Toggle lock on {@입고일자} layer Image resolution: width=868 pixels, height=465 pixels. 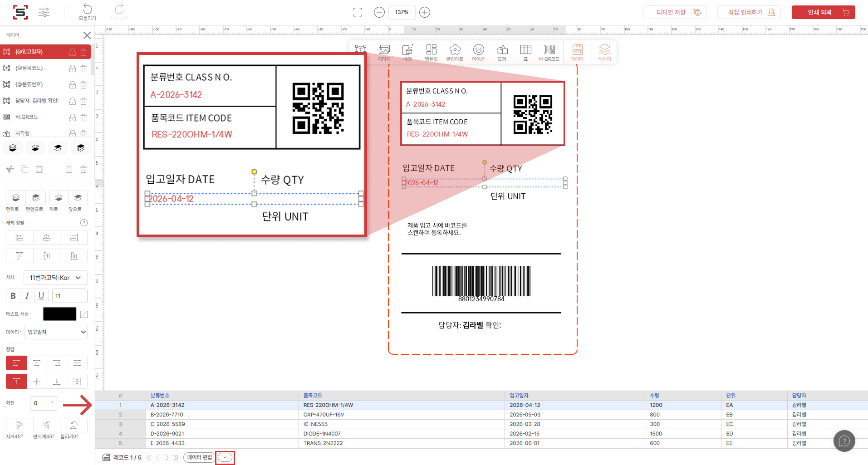point(72,52)
